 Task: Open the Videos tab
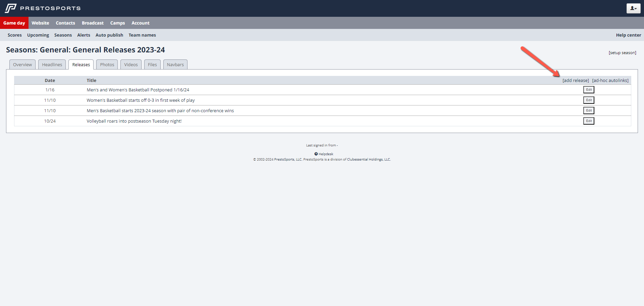point(131,64)
